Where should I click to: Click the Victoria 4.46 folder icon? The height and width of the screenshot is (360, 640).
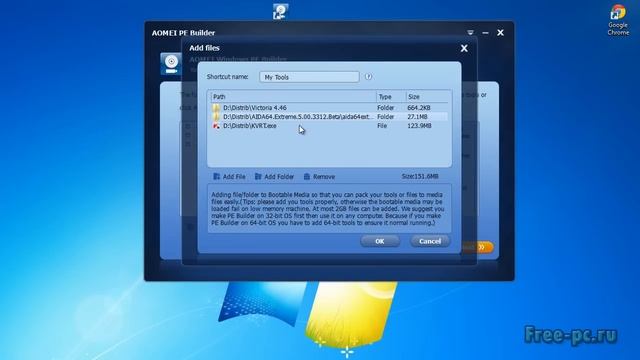coord(216,108)
